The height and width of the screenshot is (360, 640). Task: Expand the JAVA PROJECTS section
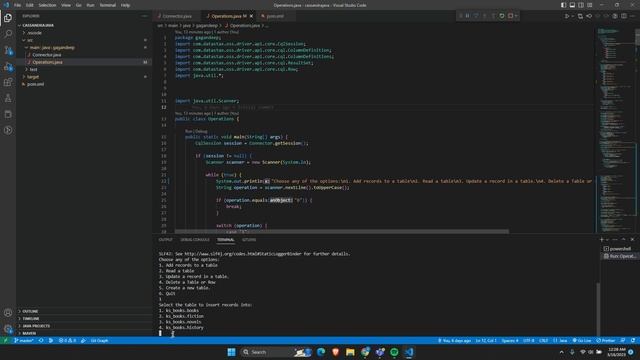point(84,326)
